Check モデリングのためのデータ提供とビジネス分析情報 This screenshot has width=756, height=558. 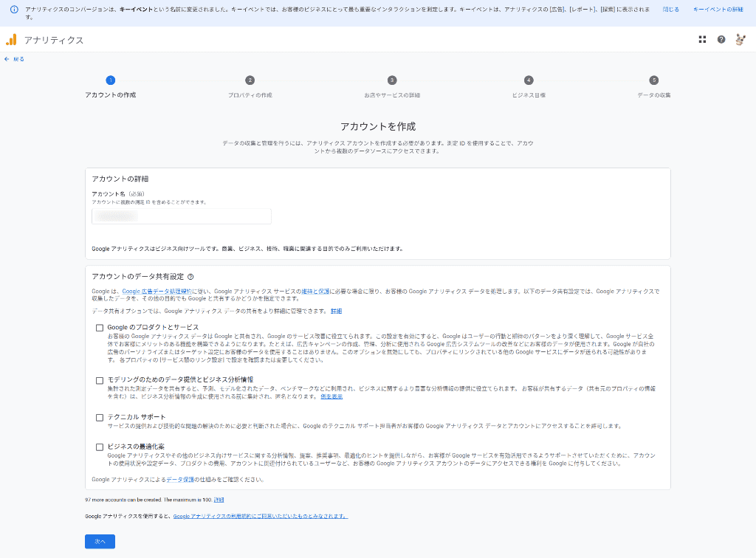pos(100,380)
